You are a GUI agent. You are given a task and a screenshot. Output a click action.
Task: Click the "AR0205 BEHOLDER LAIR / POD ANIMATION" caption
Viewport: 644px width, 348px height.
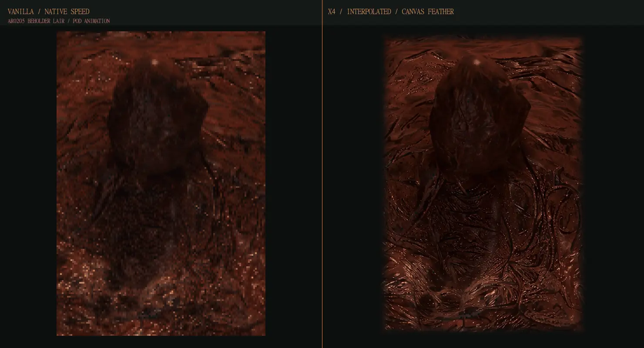[x=59, y=21]
